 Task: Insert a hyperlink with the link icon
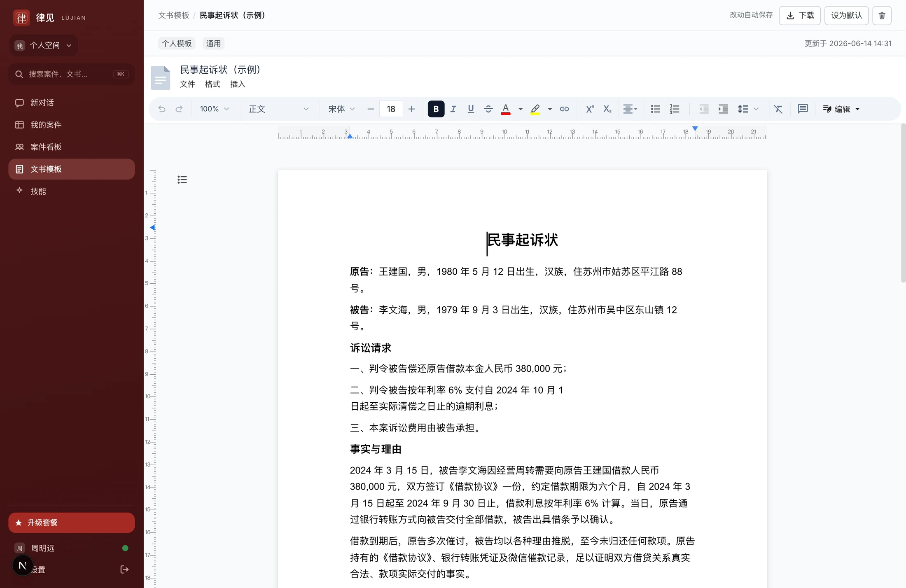pos(564,109)
